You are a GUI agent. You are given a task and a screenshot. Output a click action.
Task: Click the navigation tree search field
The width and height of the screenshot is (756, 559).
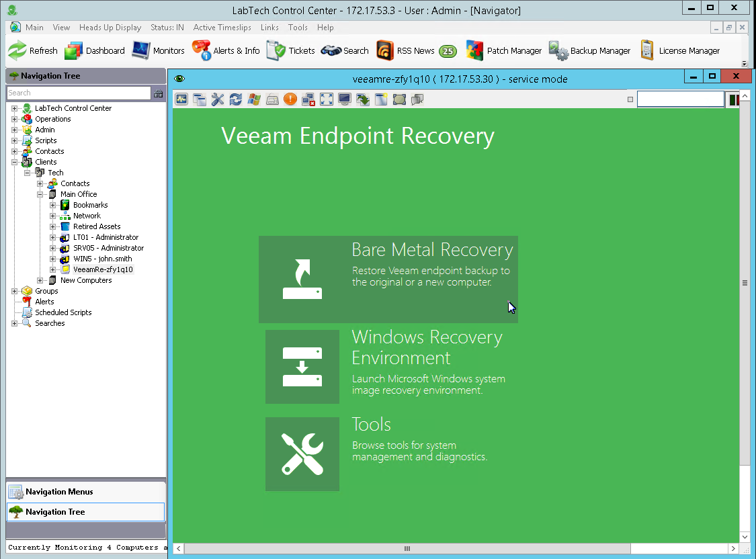[x=77, y=93]
